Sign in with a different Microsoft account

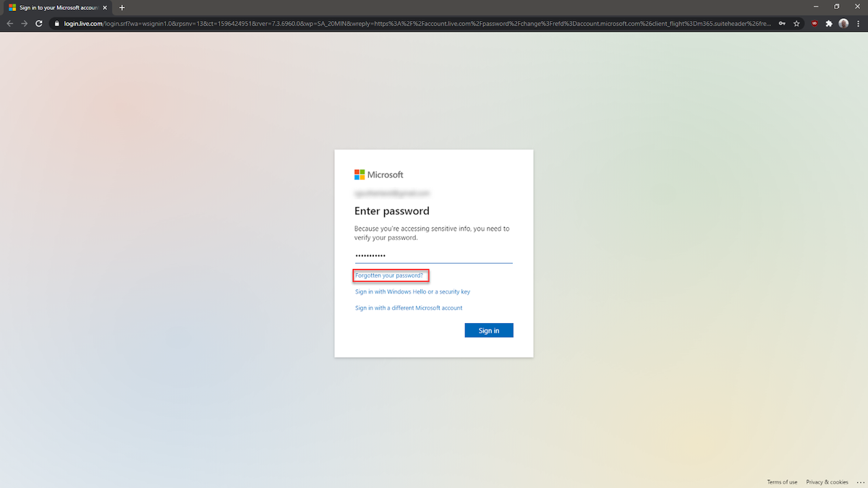[408, 307]
